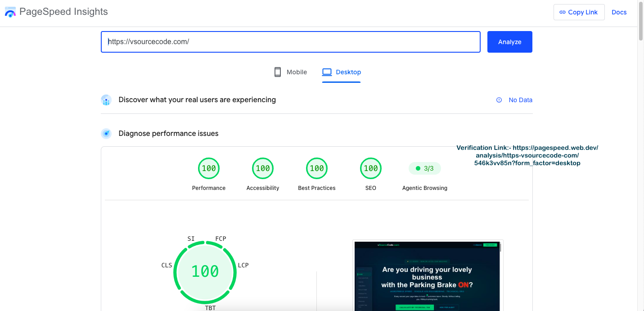Click the No Data info icon
This screenshot has width=644, height=311.
click(x=499, y=100)
